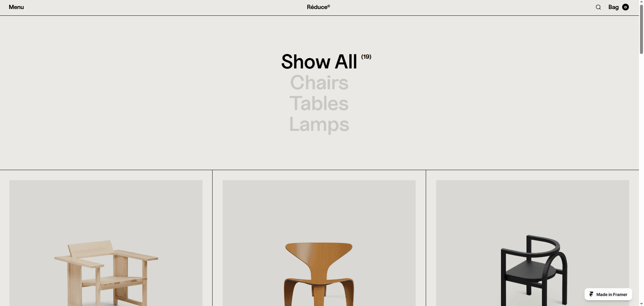The width and height of the screenshot is (644, 306).
Task: Open the brown plywood chair product
Action: click(319, 274)
